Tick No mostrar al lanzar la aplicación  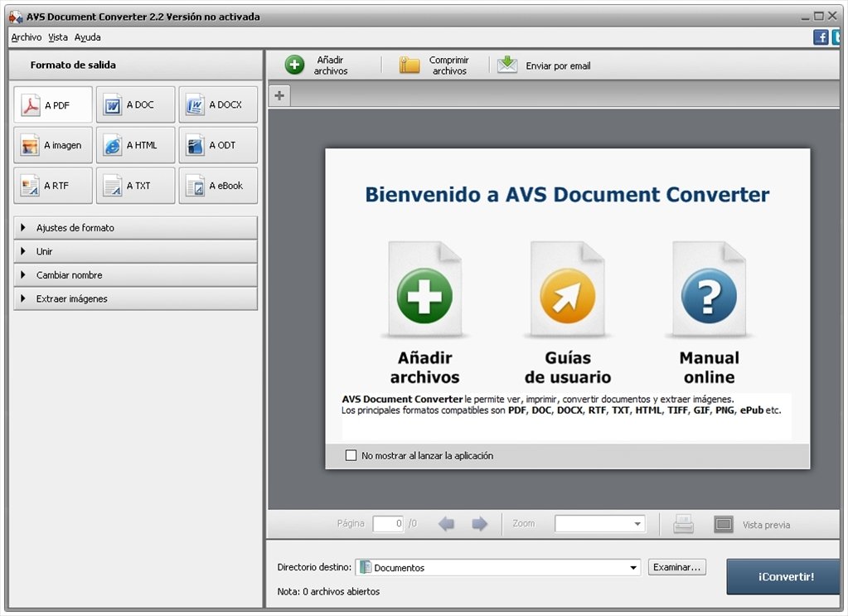(351, 455)
